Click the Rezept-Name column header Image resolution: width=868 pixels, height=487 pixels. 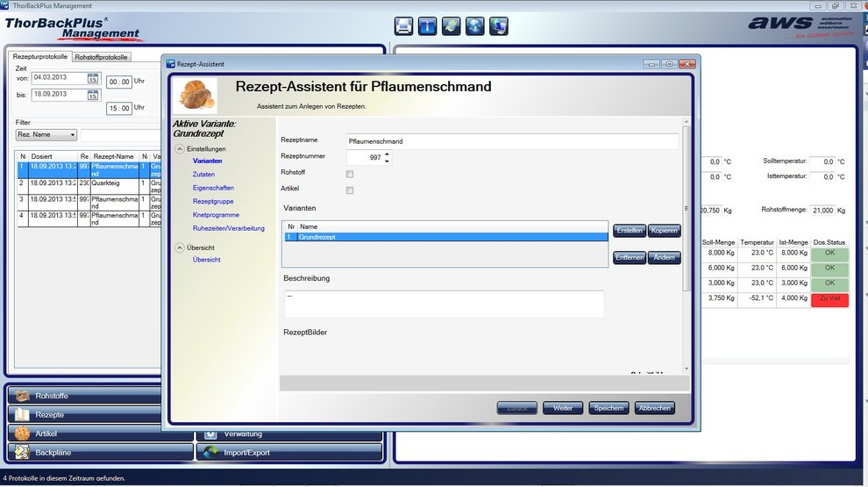tap(115, 157)
